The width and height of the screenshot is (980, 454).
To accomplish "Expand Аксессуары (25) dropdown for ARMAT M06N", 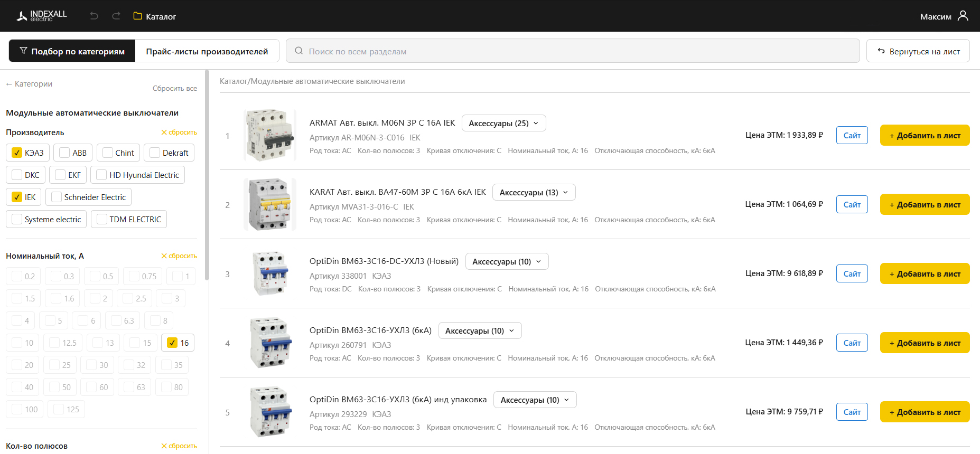I will click(504, 123).
